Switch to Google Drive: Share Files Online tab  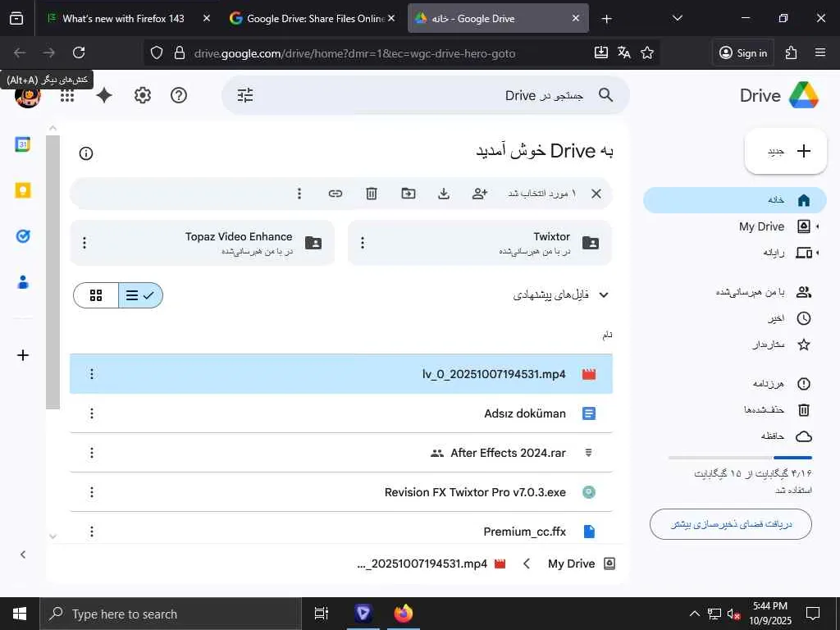coord(313,18)
